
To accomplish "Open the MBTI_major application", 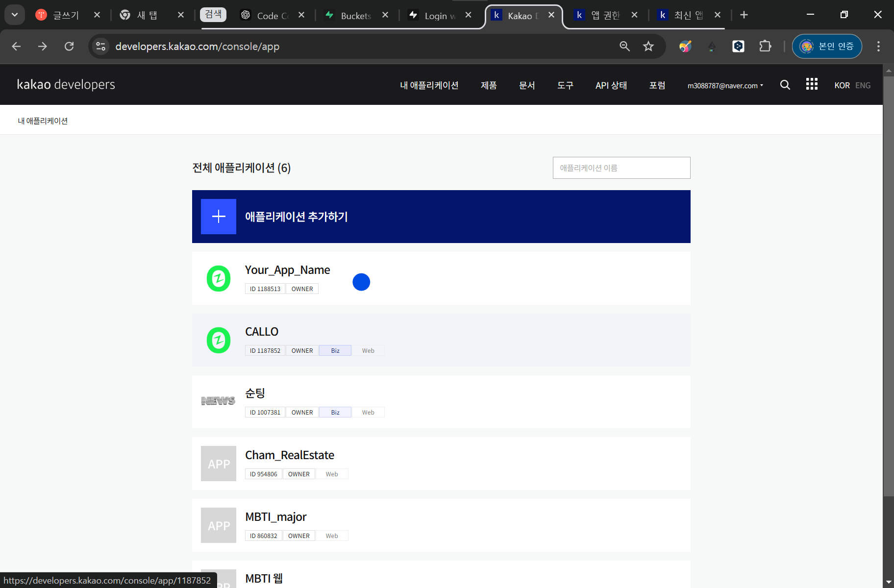I will click(x=441, y=525).
